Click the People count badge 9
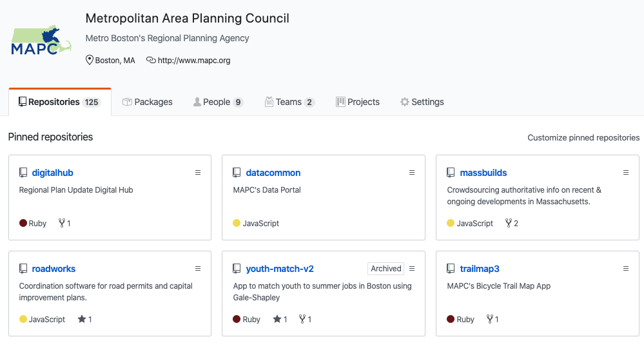 click(239, 102)
